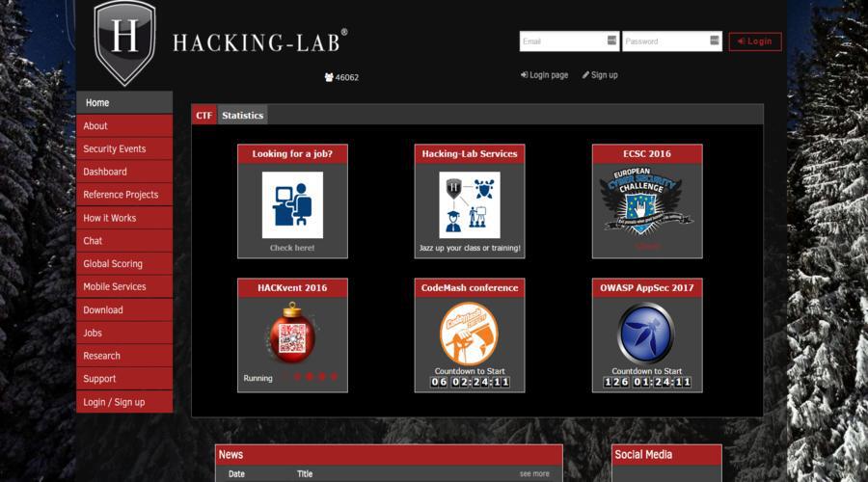The image size is (868, 482).
Task: Open the Support menu item
Action: [124, 379]
